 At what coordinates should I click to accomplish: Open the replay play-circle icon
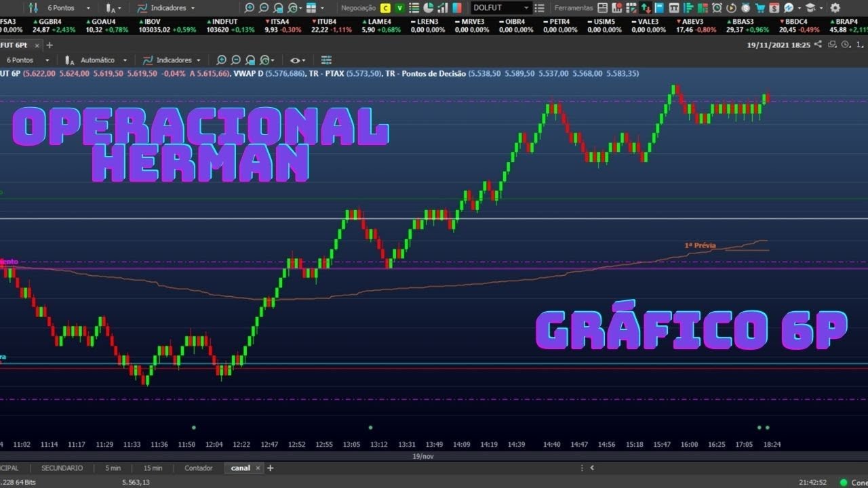731,8
